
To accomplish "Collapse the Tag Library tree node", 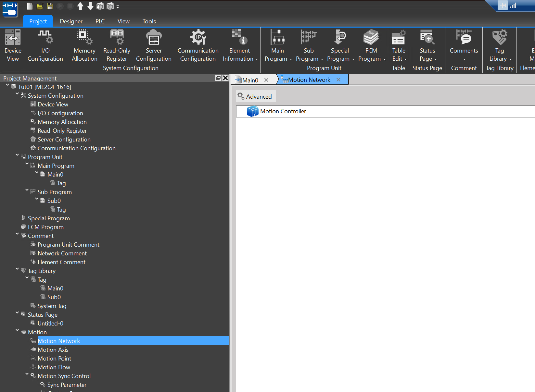I will coord(17,269).
